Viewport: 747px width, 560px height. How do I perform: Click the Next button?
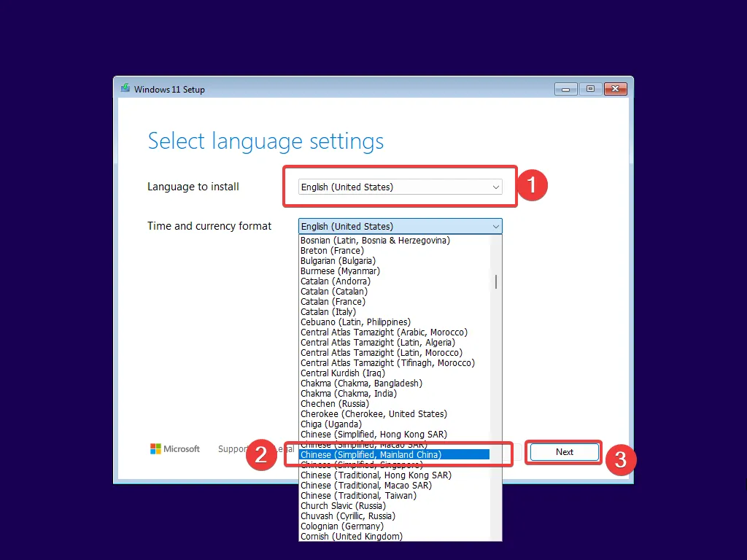[x=563, y=452]
